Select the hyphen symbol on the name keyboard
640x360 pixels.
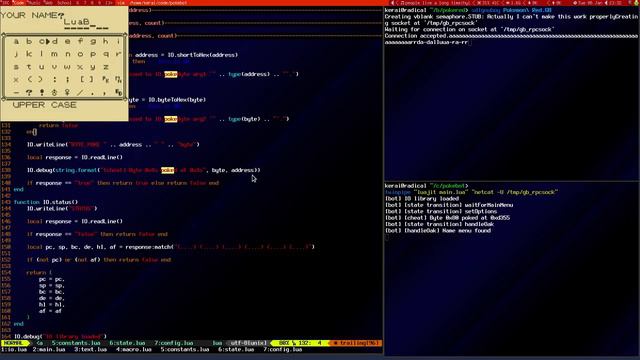click(x=16, y=93)
